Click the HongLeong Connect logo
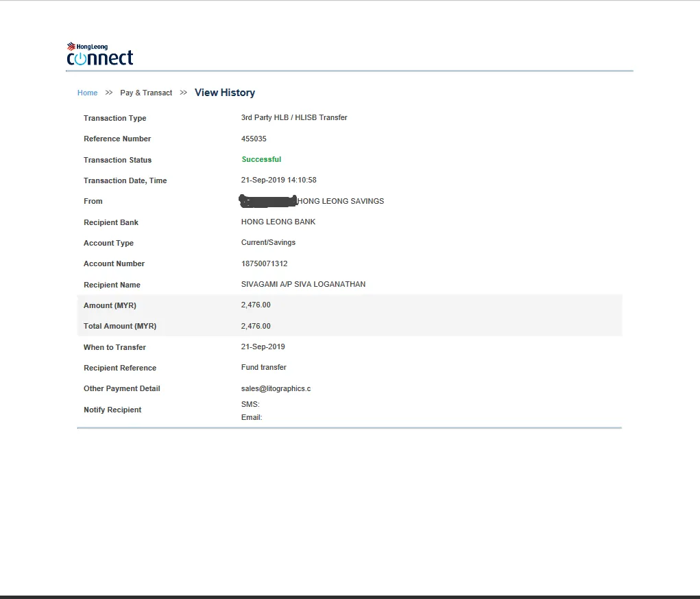700x599 pixels. coord(100,54)
